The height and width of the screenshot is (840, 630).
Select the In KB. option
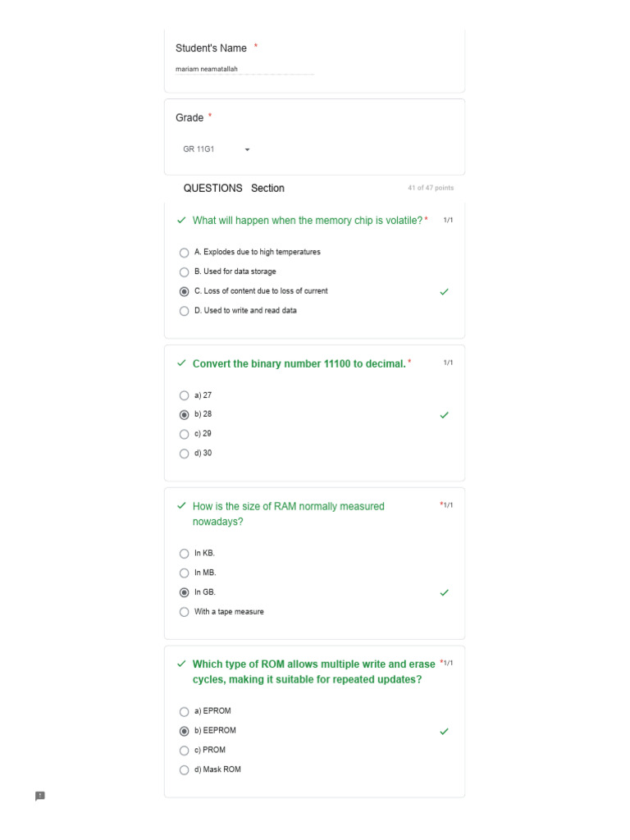click(x=184, y=554)
